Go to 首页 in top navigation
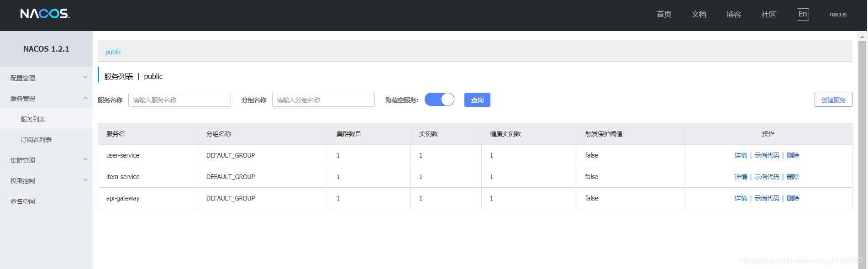This screenshot has width=868, height=269. (664, 14)
